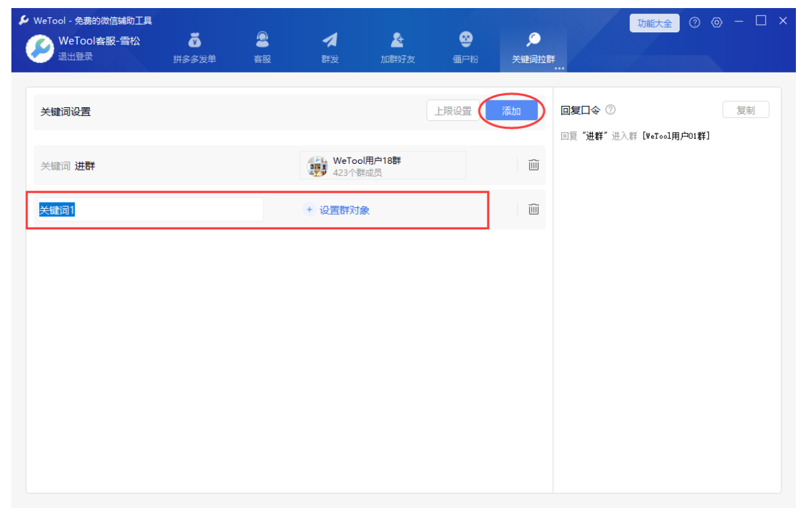
Task: Open the help question mark in title bar
Action: 695,23
